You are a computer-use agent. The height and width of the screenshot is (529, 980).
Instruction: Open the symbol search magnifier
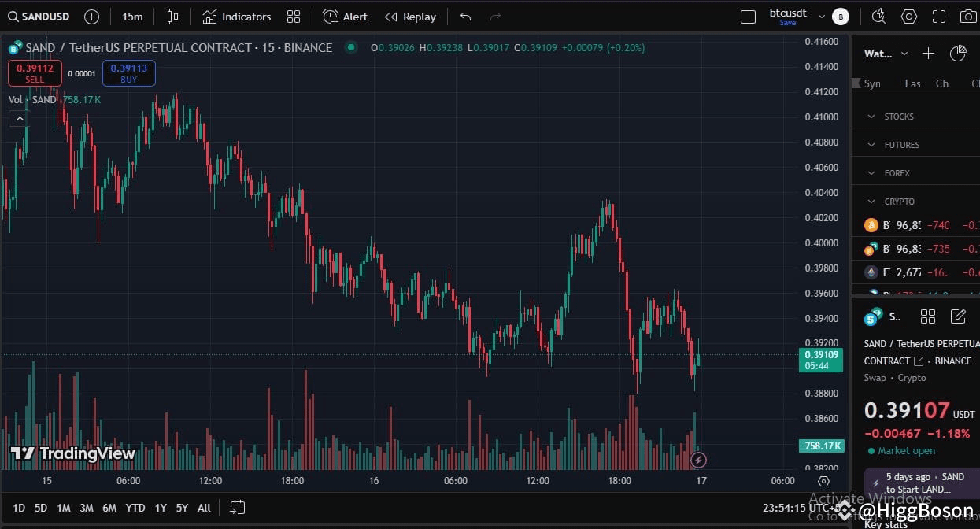(x=14, y=16)
